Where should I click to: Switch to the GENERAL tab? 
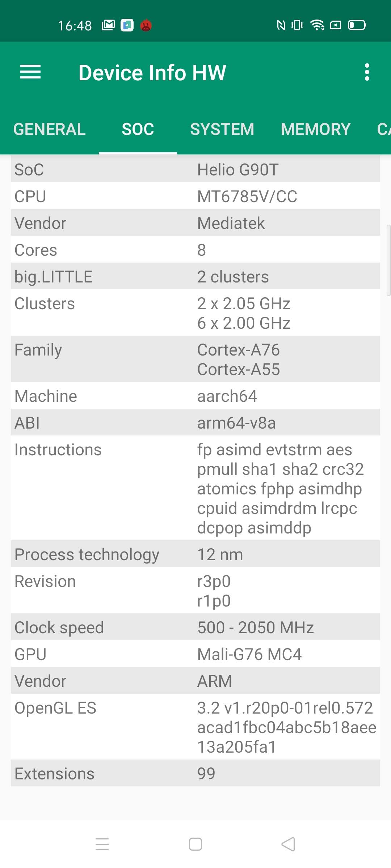coord(50,129)
